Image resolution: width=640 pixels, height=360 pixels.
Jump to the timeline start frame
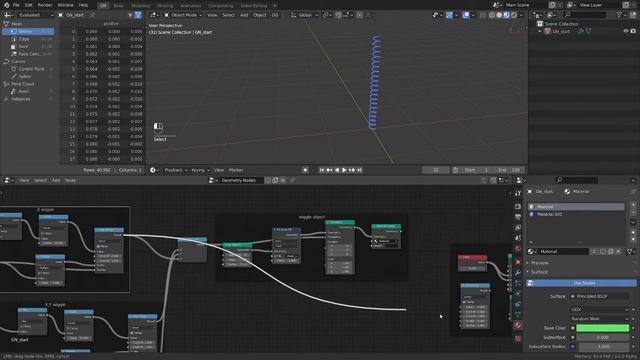pos(322,170)
